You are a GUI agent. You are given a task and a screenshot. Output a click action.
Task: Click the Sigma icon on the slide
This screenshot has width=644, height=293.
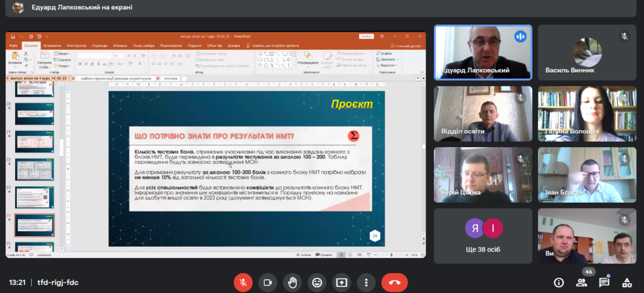pyautogui.click(x=353, y=136)
